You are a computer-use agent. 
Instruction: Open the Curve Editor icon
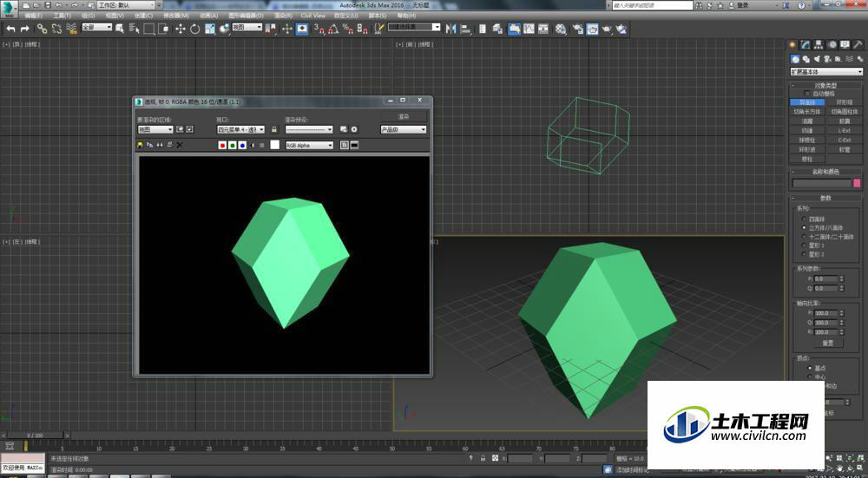[x=529, y=29]
